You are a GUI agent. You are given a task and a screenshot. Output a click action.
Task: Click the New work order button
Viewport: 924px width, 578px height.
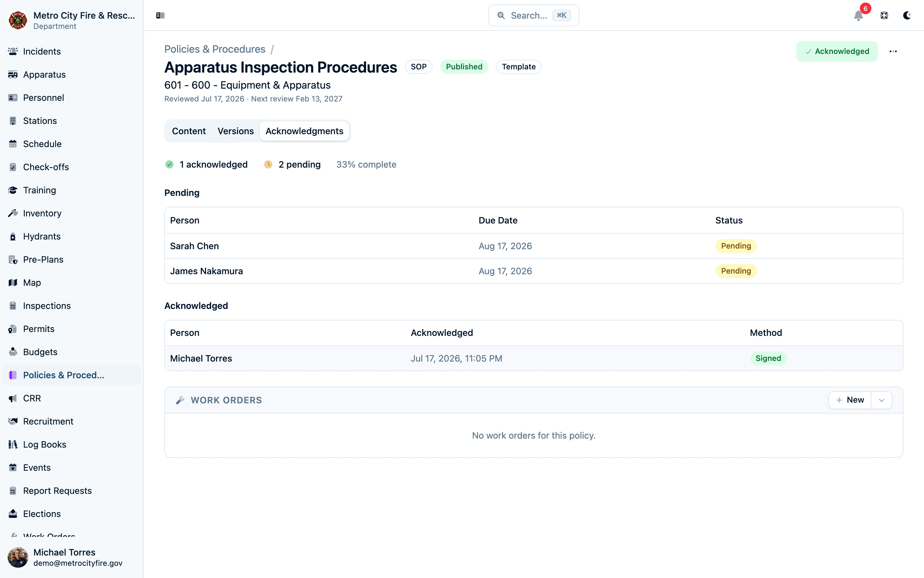[850, 400]
